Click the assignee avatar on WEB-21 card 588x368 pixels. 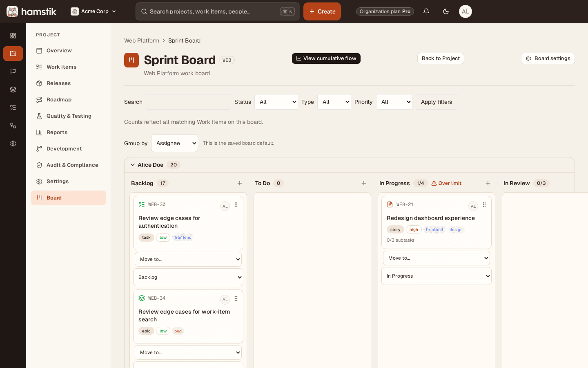(473, 206)
